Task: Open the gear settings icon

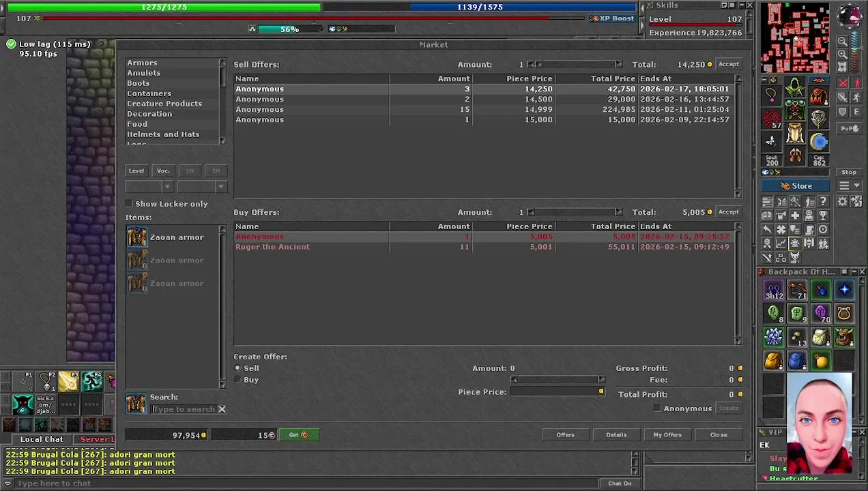Action: pos(842,201)
